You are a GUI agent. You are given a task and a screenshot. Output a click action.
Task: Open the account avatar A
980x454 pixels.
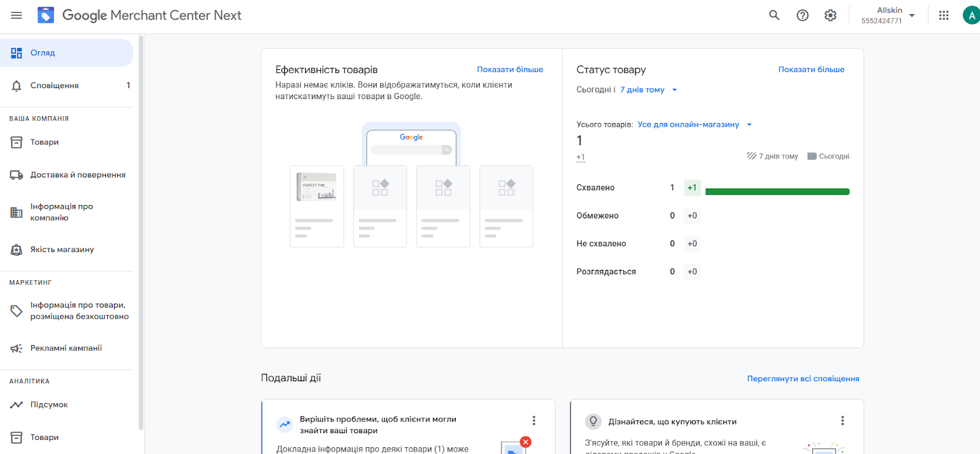pyautogui.click(x=971, y=15)
